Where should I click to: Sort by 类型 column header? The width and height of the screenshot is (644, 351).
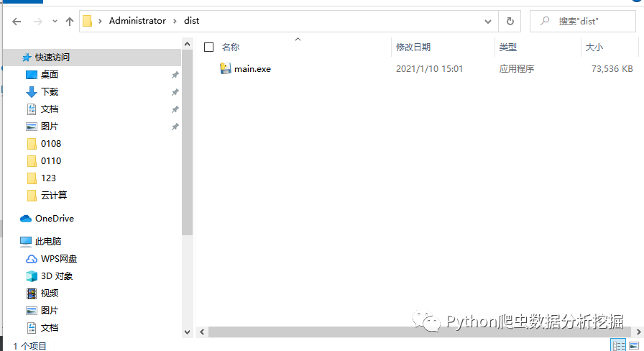507,47
